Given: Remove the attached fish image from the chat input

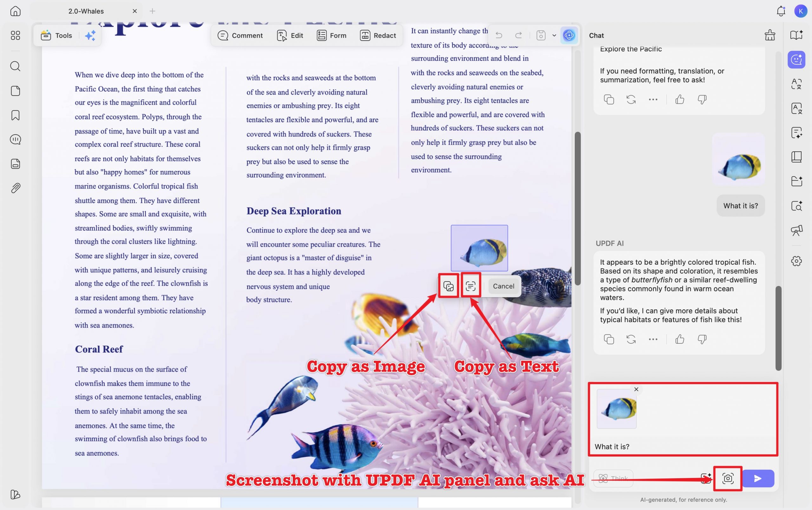Looking at the screenshot, I should (636, 389).
